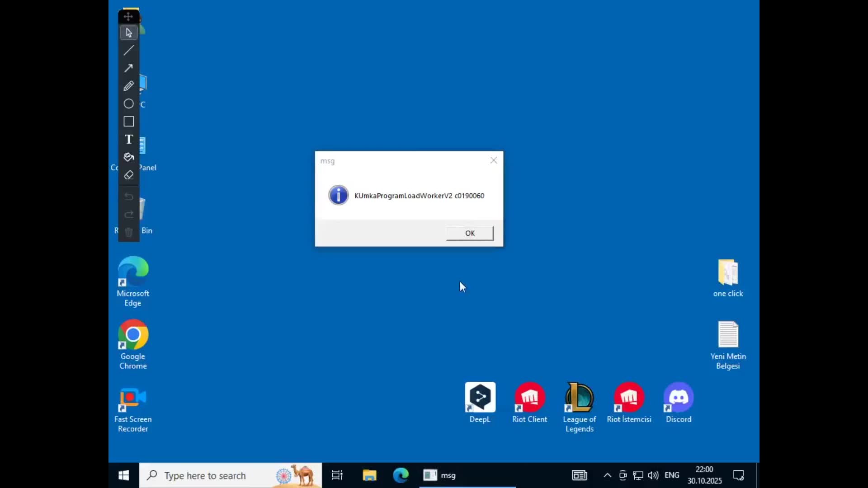Select the text T tool

point(128,139)
